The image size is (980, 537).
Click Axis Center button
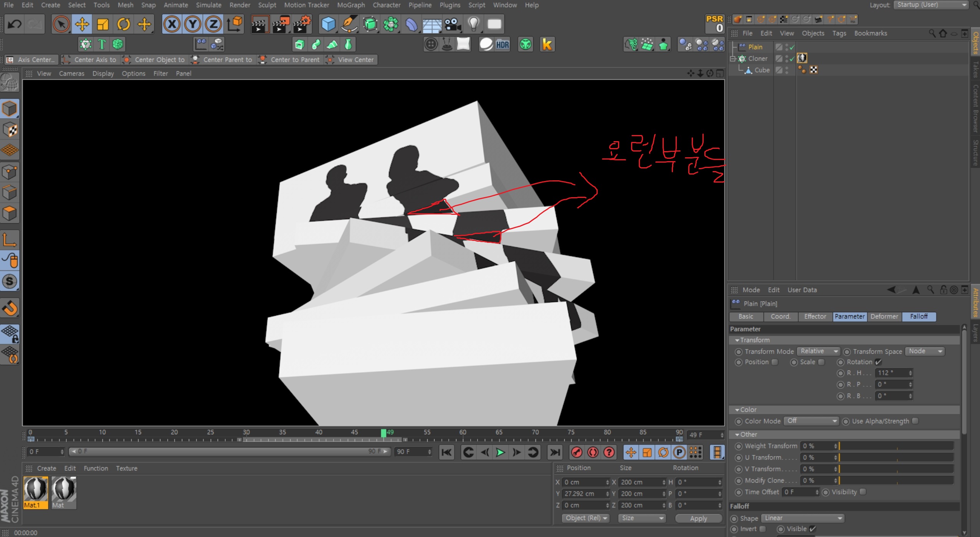[x=31, y=59]
